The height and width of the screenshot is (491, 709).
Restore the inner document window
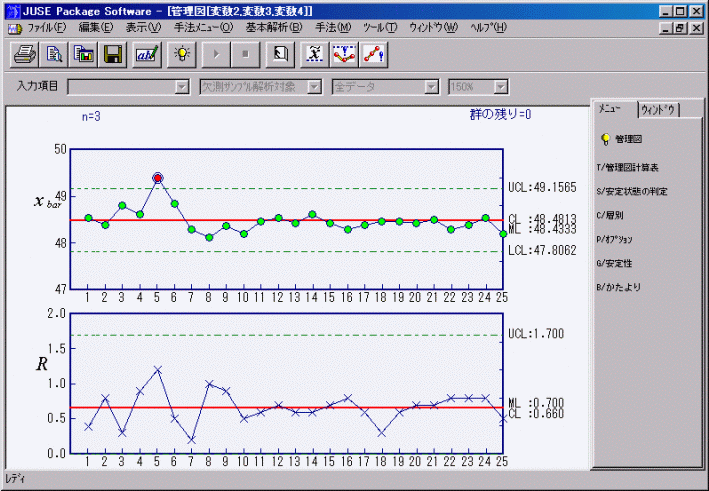click(x=680, y=28)
